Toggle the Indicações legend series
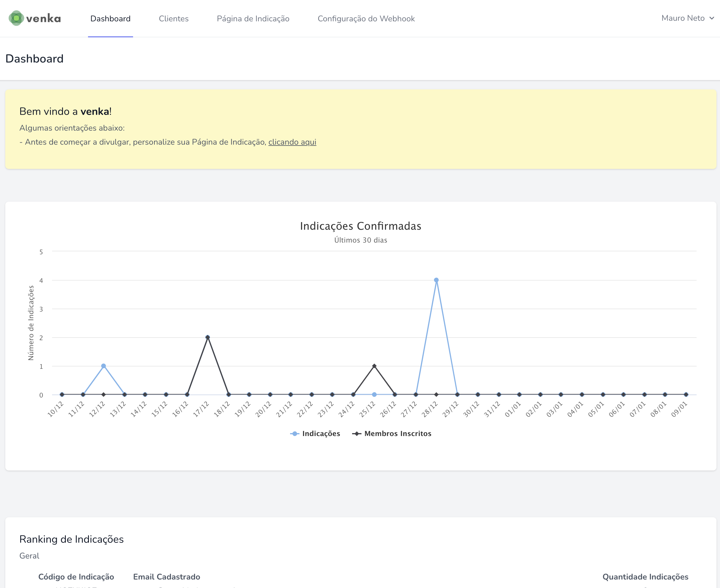Viewport: 720px width, 588px height. (x=315, y=434)
